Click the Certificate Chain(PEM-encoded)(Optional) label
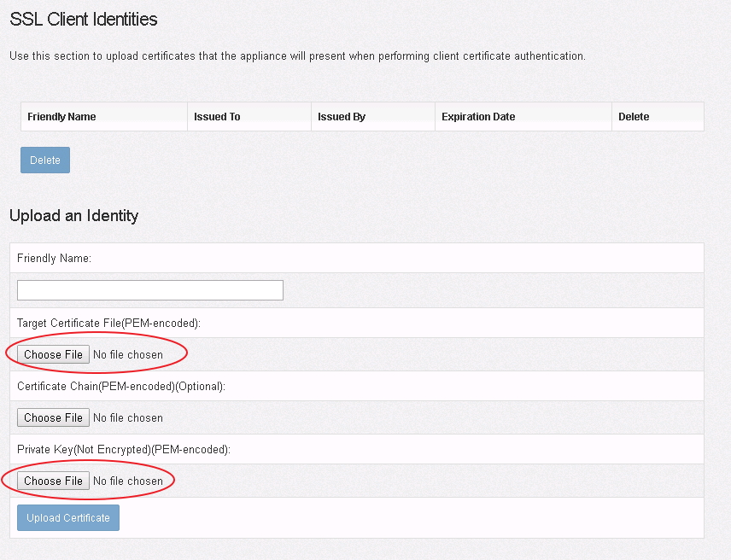 pos(121,386)
